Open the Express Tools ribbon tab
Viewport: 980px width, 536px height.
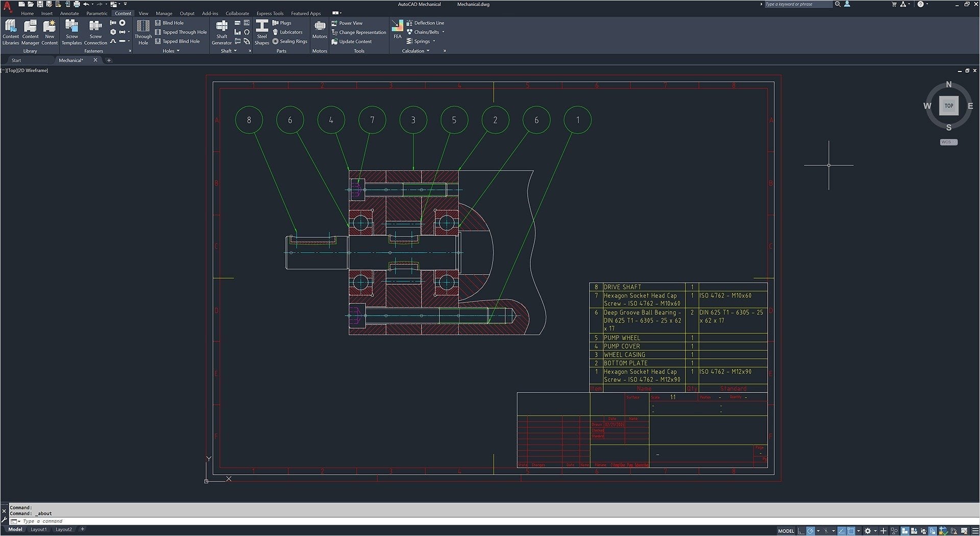[270, 14]
